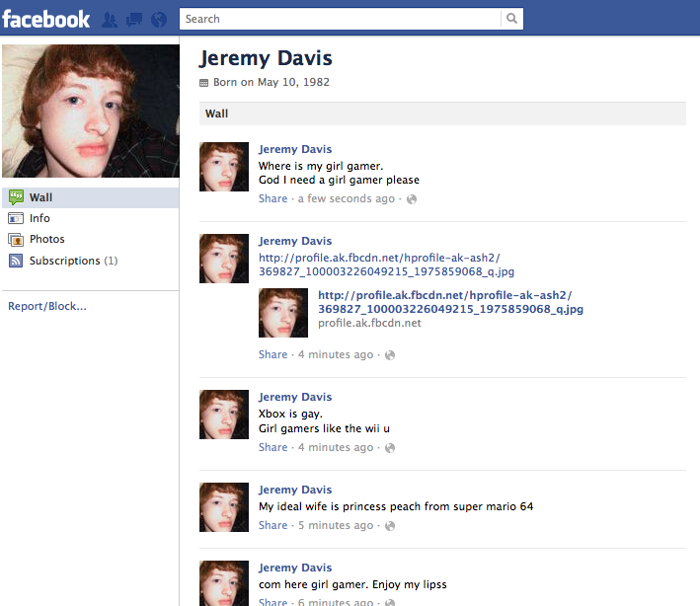This screenshot has height=606, width=700.
Task: Select the Wall tab in sidebar
Action: coord(91,197)
